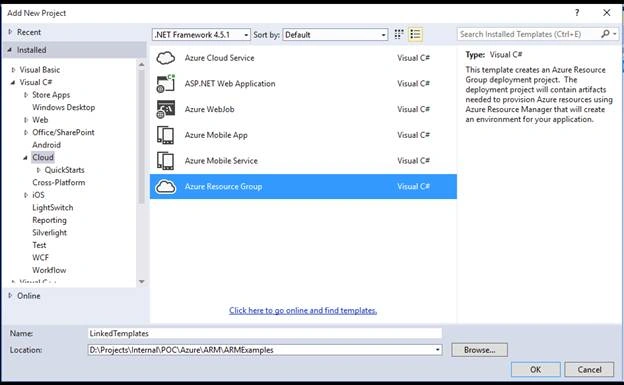Confirm with the OK button
Viewport: 624px width, 385px height.
click(x=536, y=369)
